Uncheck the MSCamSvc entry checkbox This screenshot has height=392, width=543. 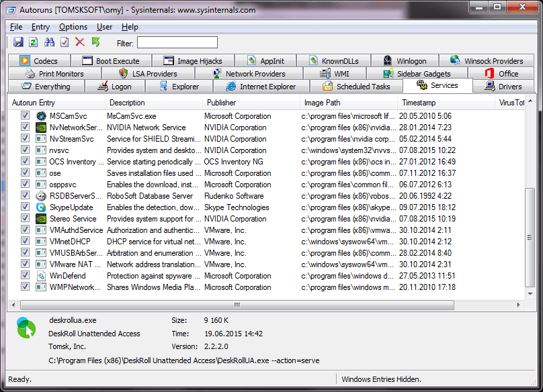(x=25, y=115)
